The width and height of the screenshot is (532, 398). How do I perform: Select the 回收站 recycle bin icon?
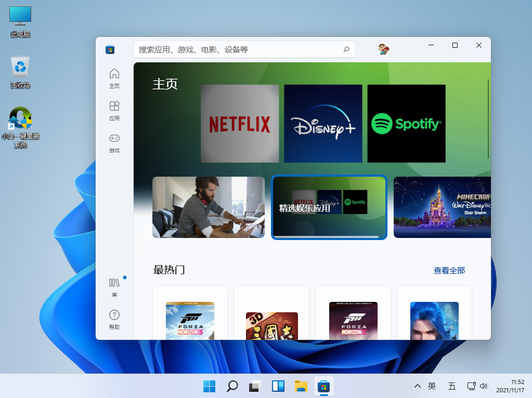[x=20, y=72]
